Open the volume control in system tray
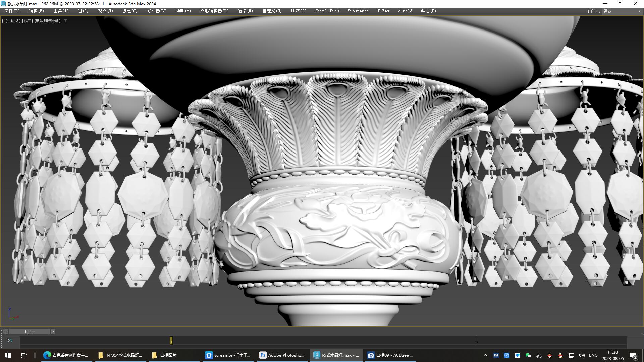 (582, 355)
